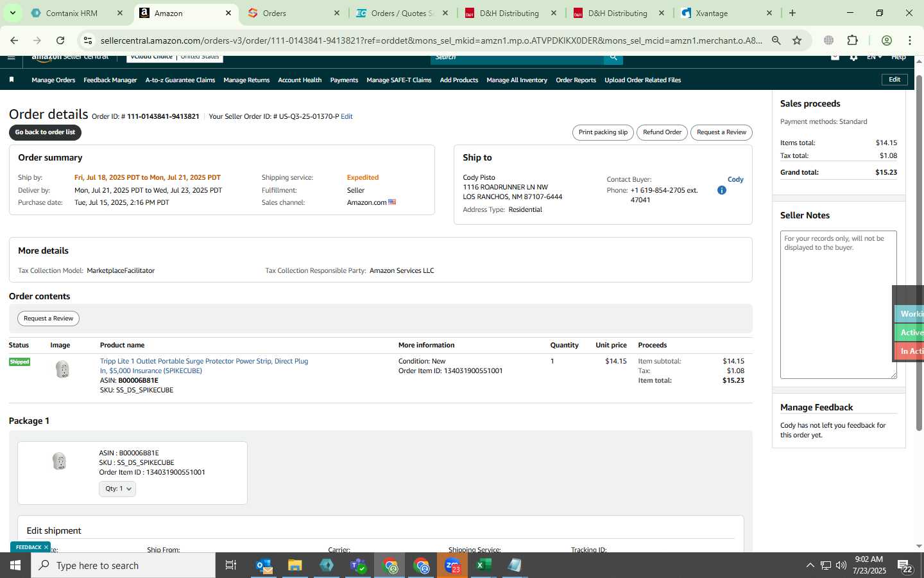Open the EN language dropdown
This screenshot has width=924, height=578.
[x=874, y=58]
